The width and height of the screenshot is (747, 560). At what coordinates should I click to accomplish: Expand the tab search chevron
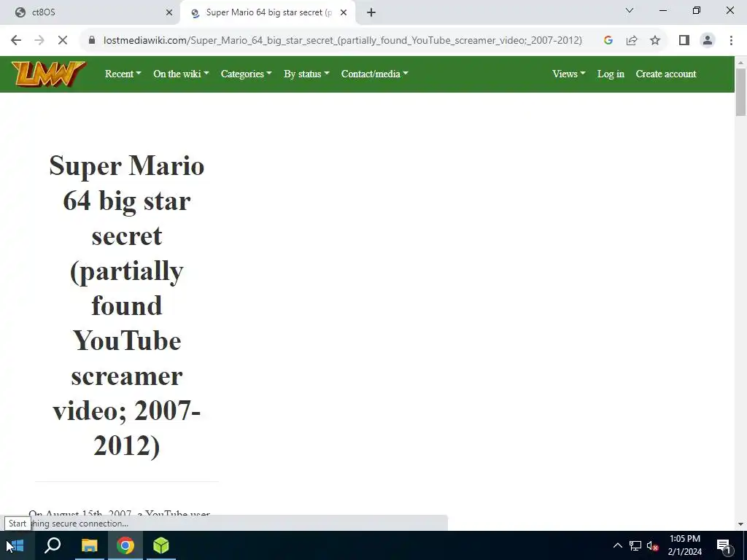(630, 10)
